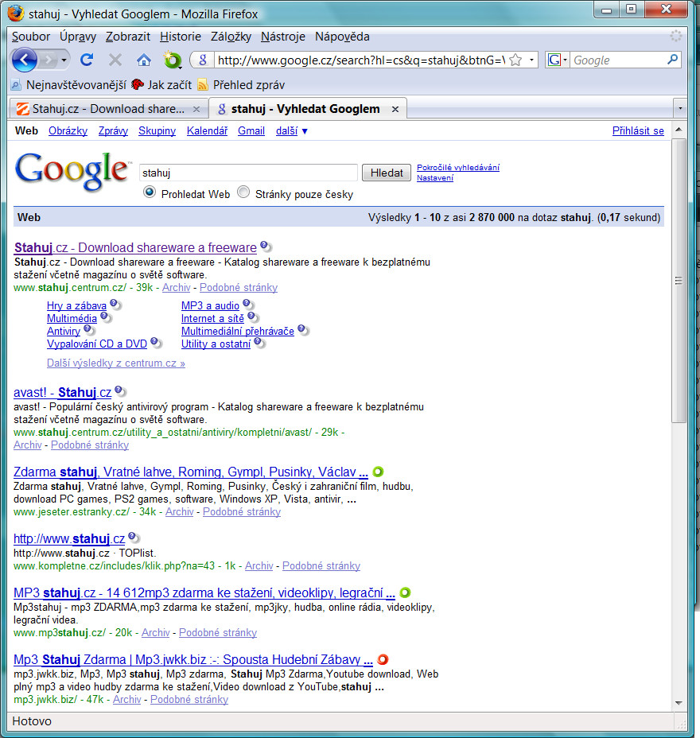Open the Záložky menu
Image resolution: width=700 pixels, height=738 pixels.
(231, 37)
